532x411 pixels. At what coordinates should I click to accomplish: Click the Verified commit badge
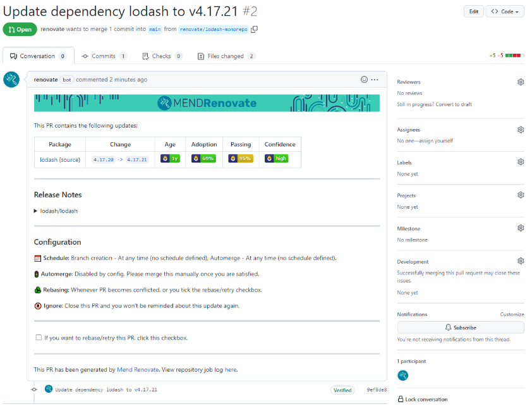342,390
